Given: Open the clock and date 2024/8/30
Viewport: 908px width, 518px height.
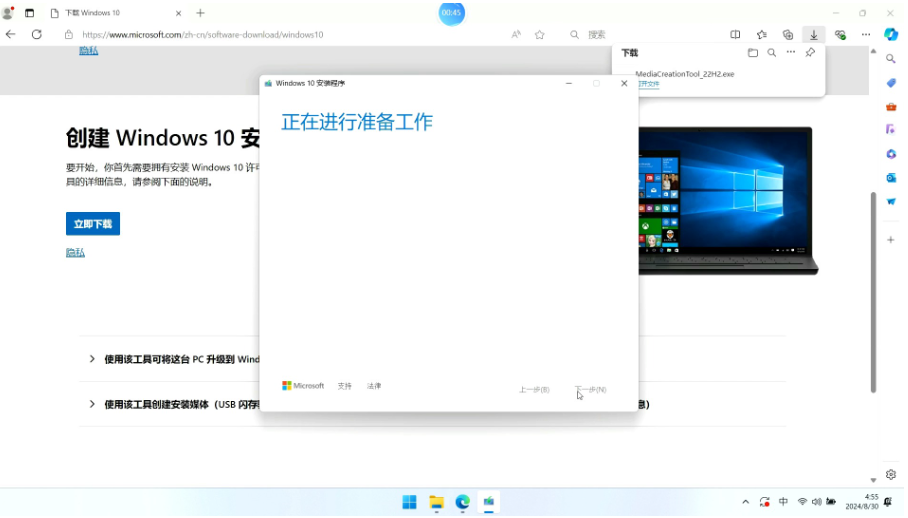Looking at the screenshot, I should click(x=862, y=502).
